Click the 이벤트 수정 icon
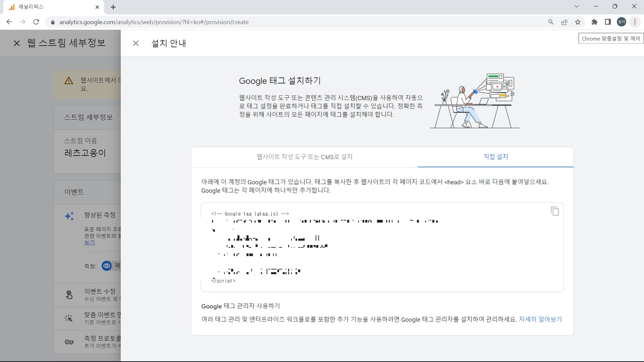 coord(69,295)
